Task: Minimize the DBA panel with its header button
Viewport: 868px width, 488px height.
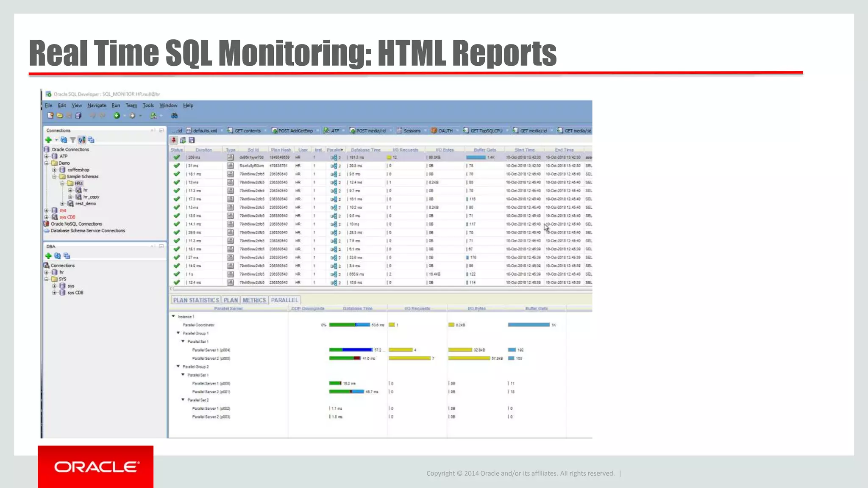Action: click(x=161, y=246)
